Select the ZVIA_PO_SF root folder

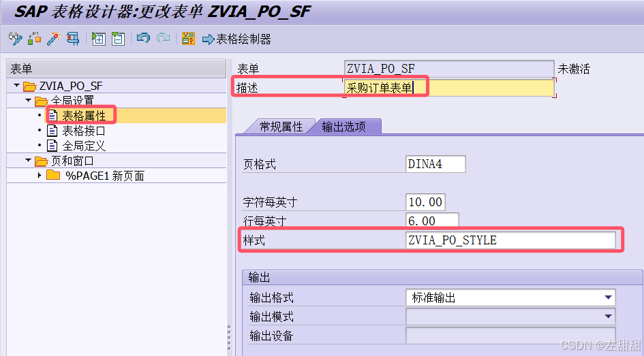(71, 86)
